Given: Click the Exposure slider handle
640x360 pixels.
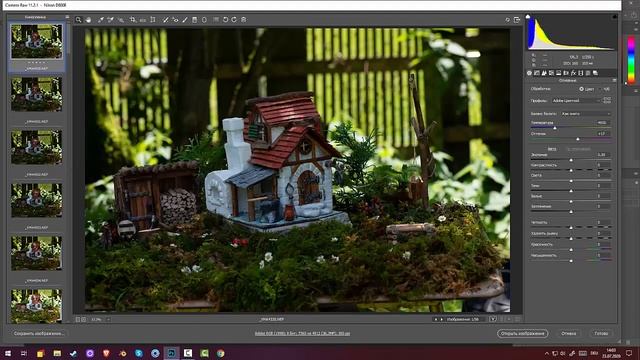Looking at the screenshot, I should 571,160.
